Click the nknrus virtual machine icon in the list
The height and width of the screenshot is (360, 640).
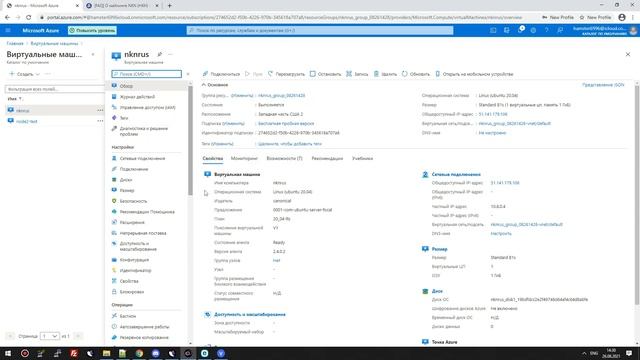[11, 110]
